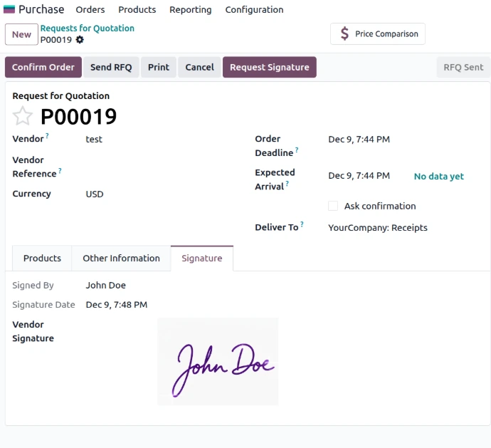The image size is (491, 448).
Task: Click the Purchase app logo icon
Action: pyautogui.click(x=9, y=10)
